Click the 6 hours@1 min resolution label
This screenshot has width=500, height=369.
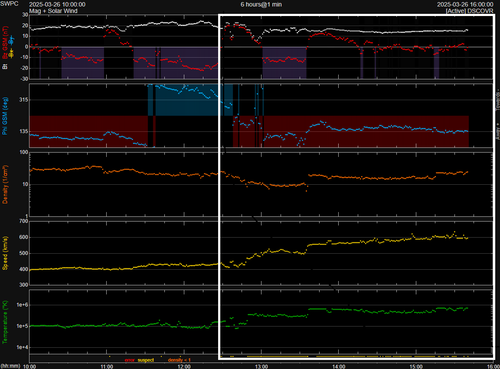coord(261,4)
